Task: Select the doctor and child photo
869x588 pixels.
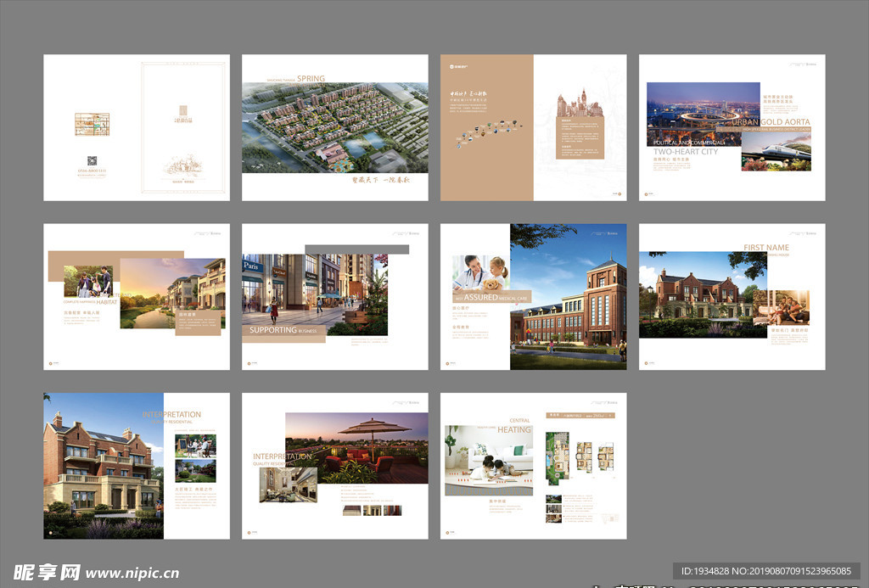Action: [x=480, y=273]
